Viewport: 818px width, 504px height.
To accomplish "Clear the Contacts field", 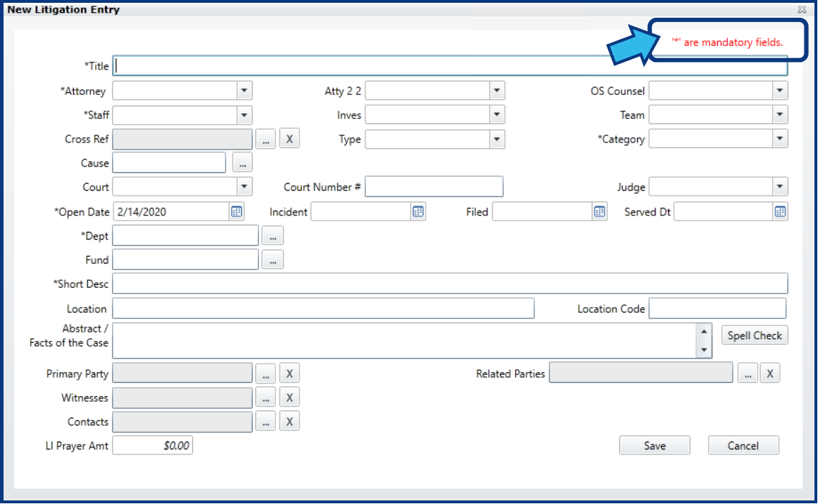I will coord(289,420).
